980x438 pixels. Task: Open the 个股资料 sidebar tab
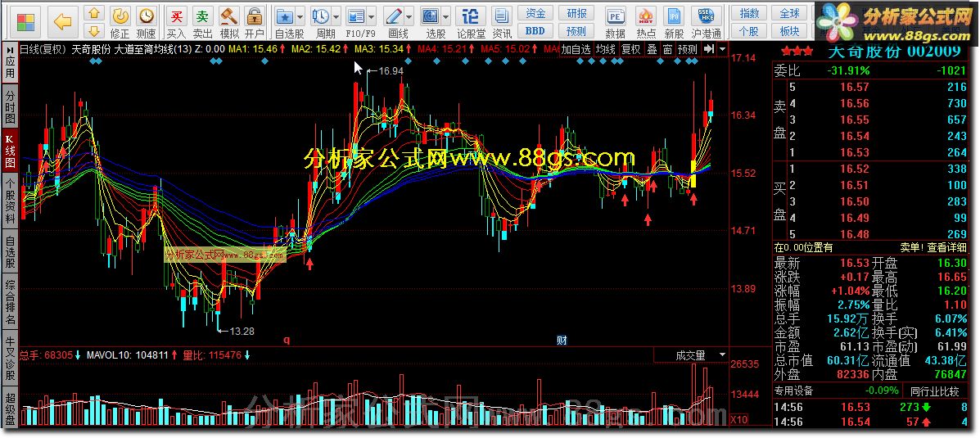pos(10,201)
